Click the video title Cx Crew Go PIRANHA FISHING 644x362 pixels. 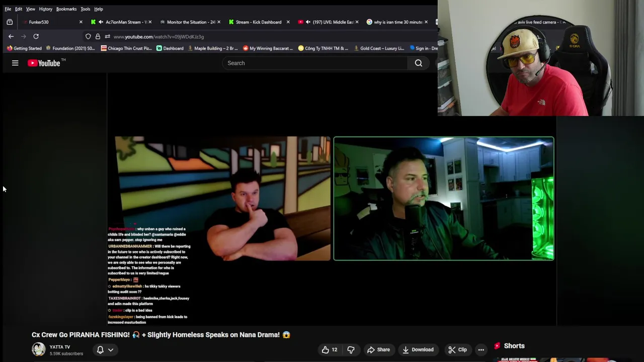(x=161, y=335)
